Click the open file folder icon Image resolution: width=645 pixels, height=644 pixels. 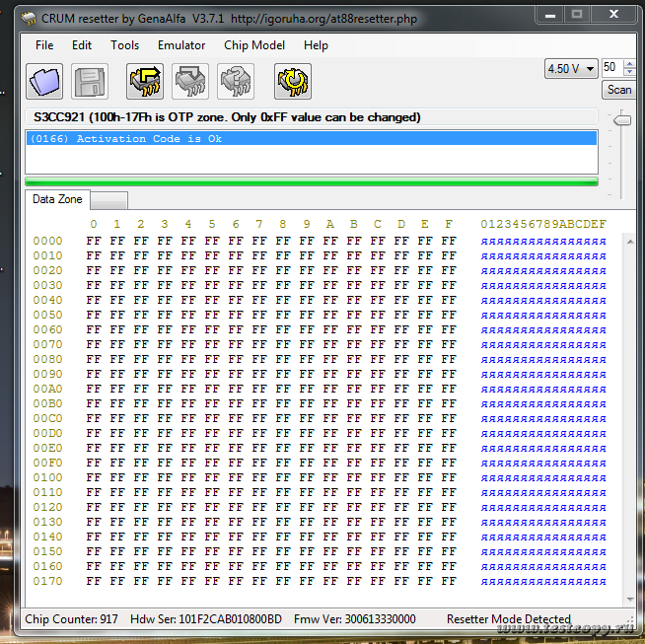44,82
